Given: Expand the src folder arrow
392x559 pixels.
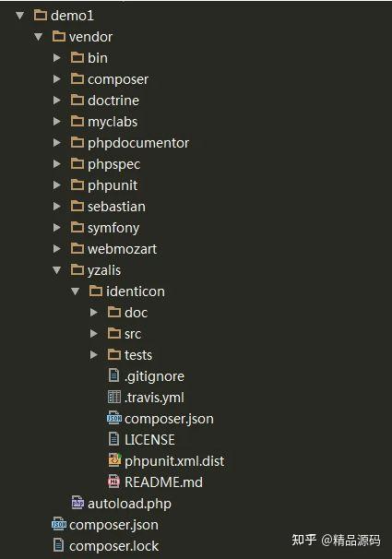Looking at the screenshot, I should pyautogui.click(x=94, y=333).
